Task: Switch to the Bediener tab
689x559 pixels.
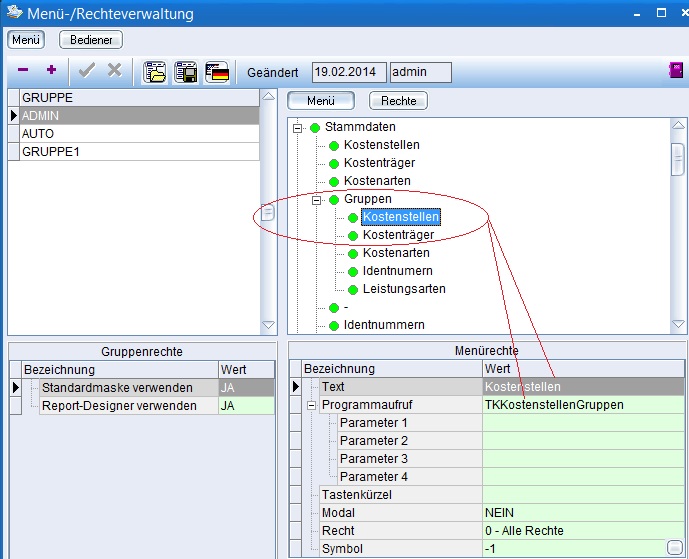Action: [x=91, y=40]
